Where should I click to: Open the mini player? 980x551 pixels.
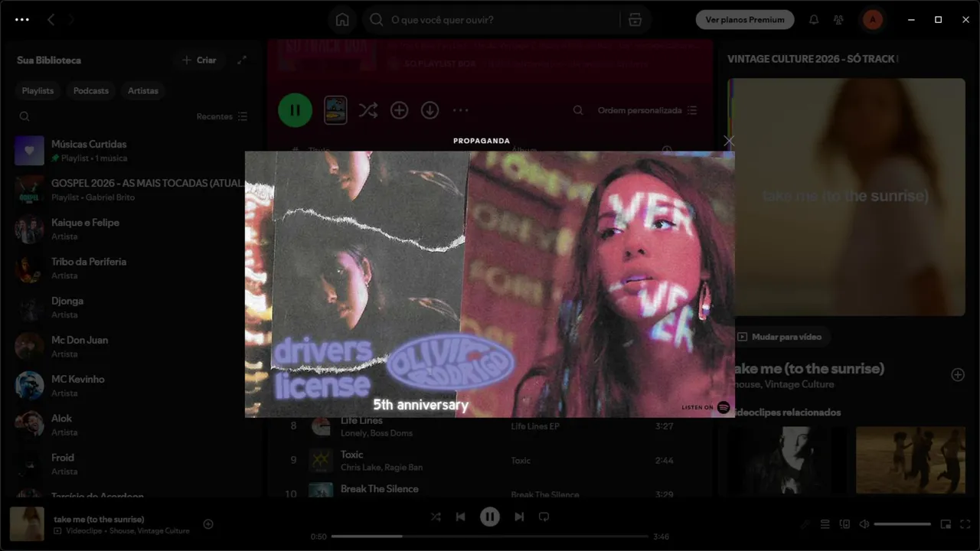point(946,524)
